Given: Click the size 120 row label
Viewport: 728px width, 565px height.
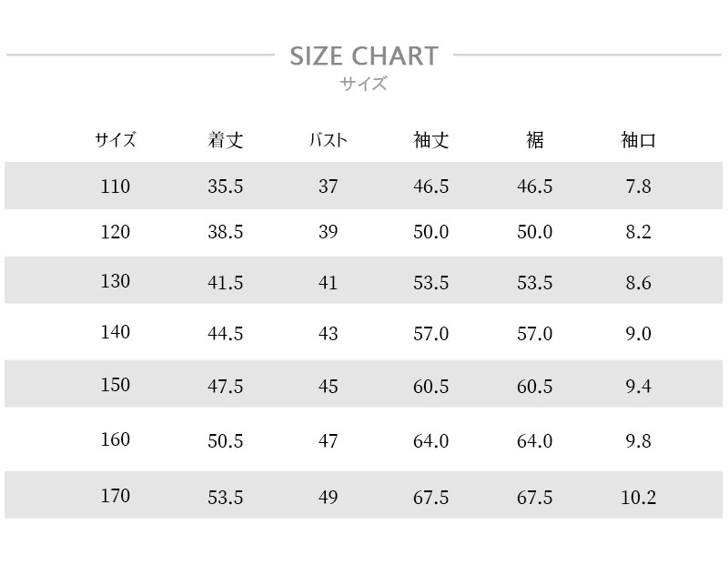Looking at the screenshot, I should pyautogui.click(x=116, y=232).
